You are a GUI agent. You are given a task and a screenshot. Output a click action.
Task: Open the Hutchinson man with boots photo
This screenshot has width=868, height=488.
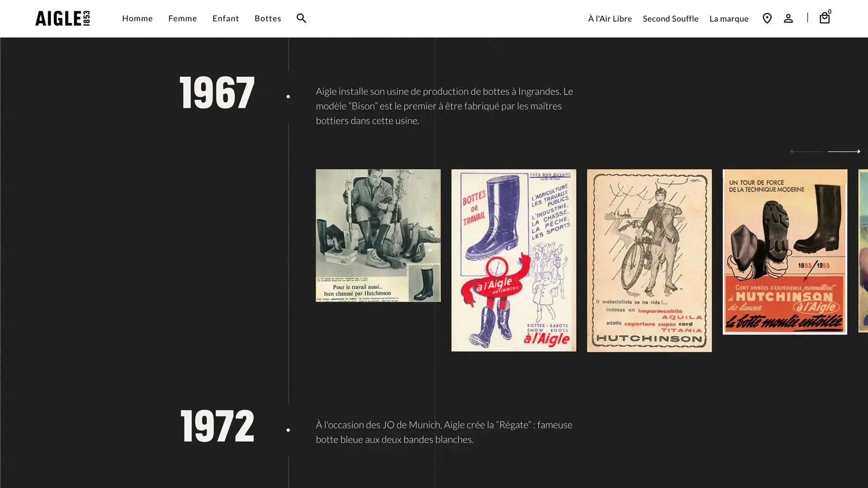click(378, 235)
